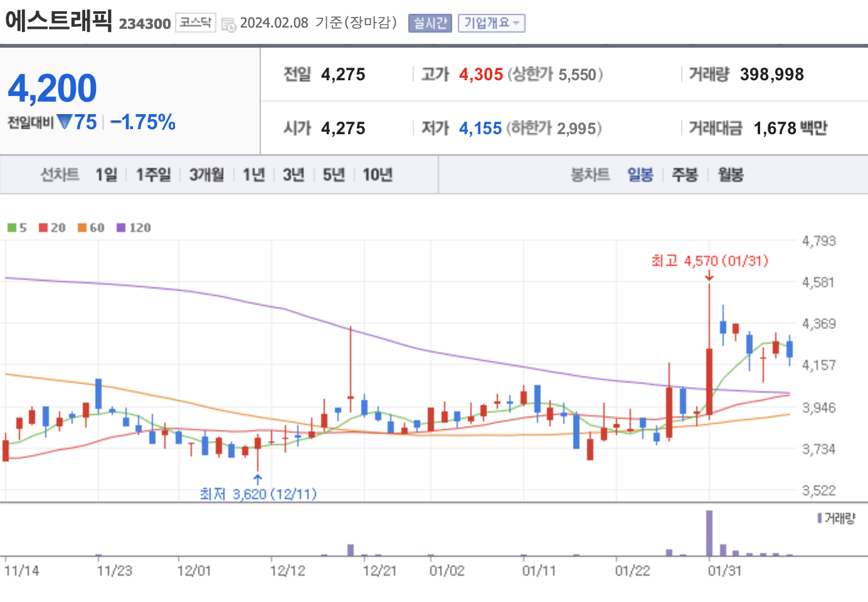
Task: Switch to the 일봉 daily candle chart
Action: [640, 174]
